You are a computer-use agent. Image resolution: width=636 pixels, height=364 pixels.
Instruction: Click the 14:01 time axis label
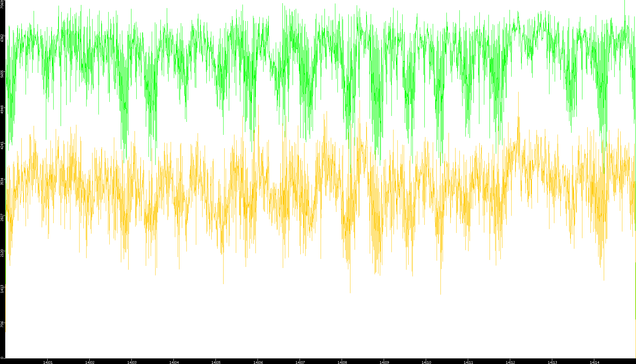(x=48, y=362)
